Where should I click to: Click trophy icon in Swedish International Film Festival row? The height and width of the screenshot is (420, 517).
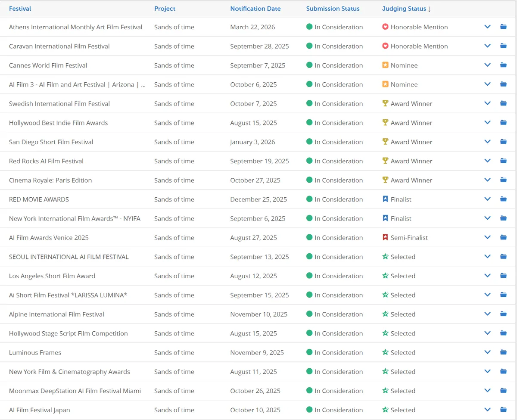click(385, 103)
